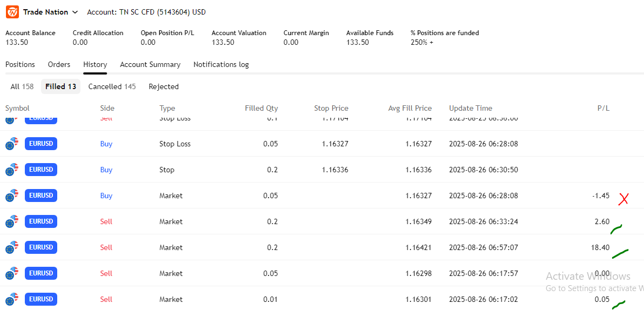Image resolution: width=644 pixels, height=310 pixels.
Task: Click the flag icon in the 2.60 P/L row
Action: 12,221
